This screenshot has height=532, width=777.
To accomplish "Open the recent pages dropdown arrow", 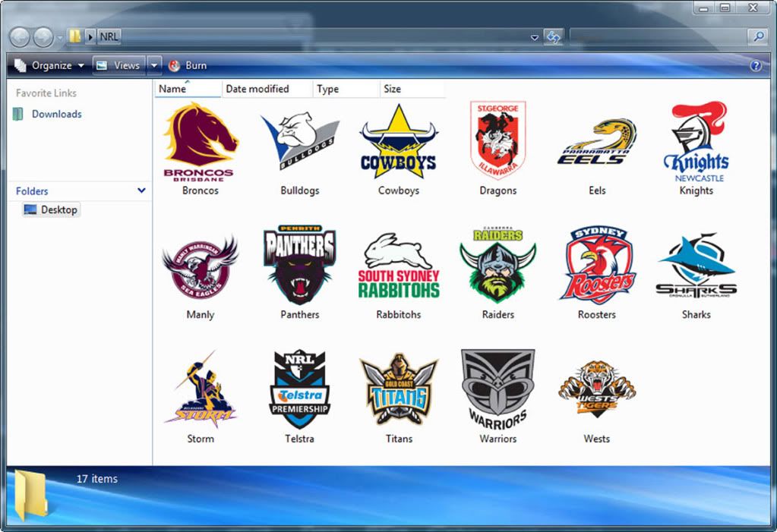I will (59, 38).
